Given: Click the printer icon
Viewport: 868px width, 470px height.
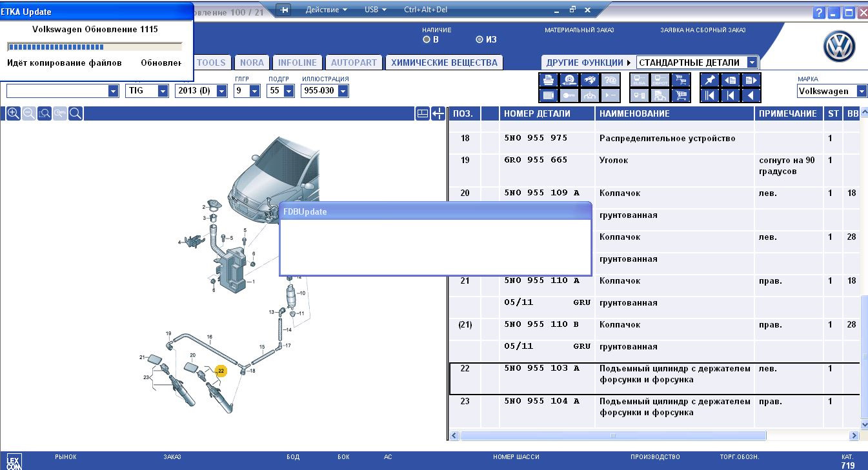Looking at the screenshot, I should coord(549,80).
